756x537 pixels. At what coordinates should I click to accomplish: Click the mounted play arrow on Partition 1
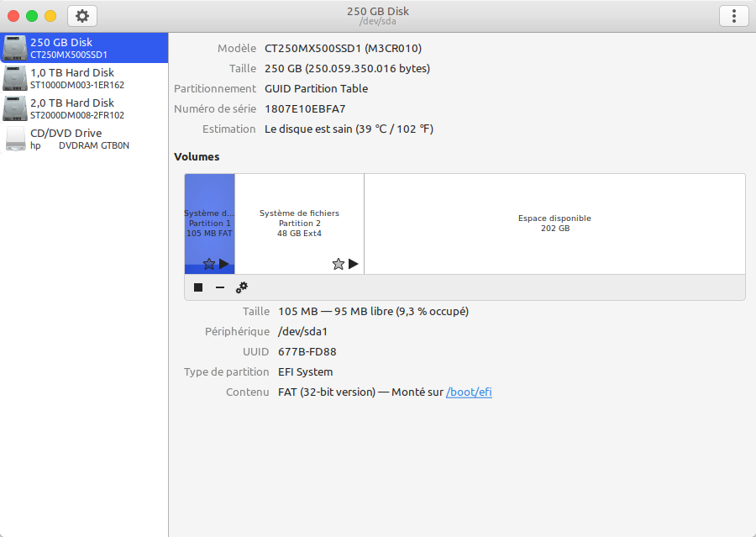223,264
